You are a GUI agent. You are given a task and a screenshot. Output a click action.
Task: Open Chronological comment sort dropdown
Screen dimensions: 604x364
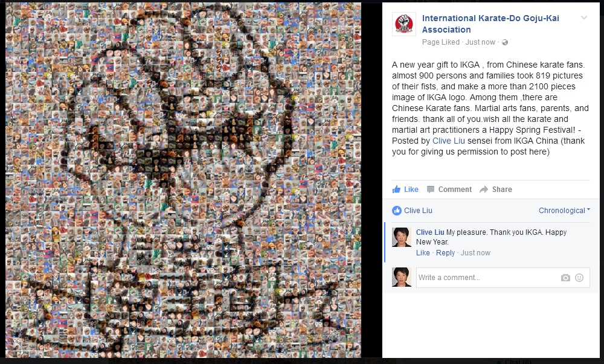(x=564, y=211)
